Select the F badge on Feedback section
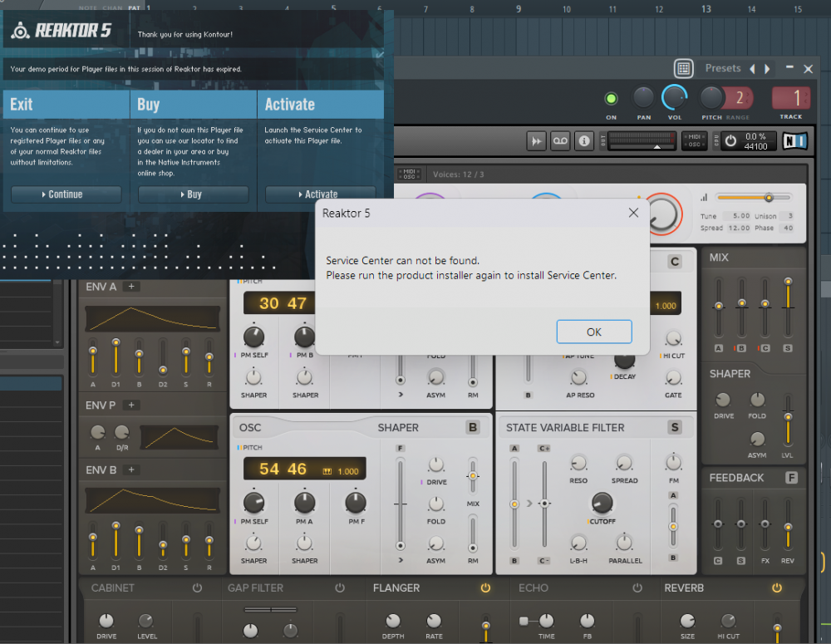The width and height of the screenshot is (831, 644). (x=791, y=478)
